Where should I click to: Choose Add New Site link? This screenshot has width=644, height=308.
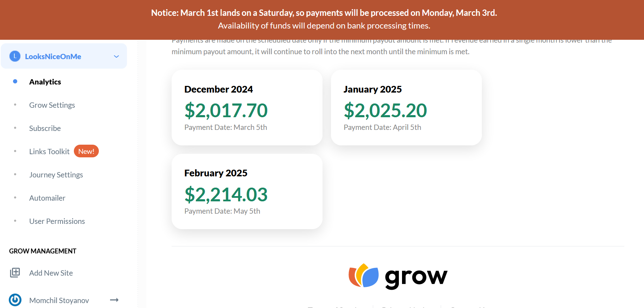click(x=51, y=273)
